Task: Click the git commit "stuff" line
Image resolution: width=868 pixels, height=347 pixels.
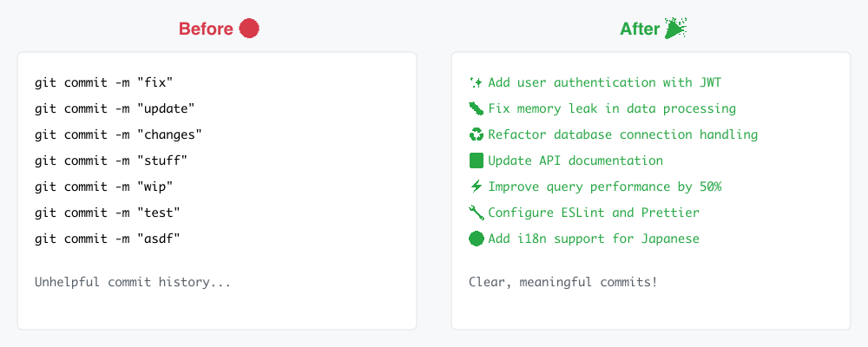Action: pyautogui.click(x=111, y=160)
